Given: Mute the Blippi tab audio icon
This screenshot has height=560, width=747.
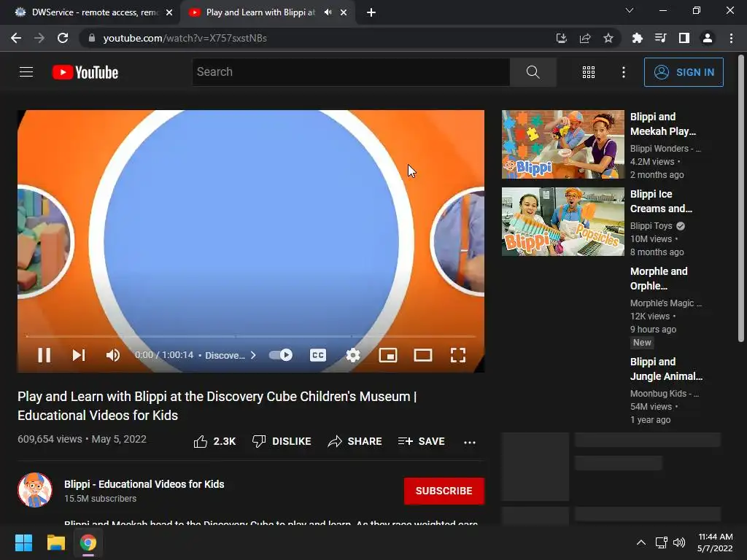Looking at the screenshot, I should click(x=328, y=12).
